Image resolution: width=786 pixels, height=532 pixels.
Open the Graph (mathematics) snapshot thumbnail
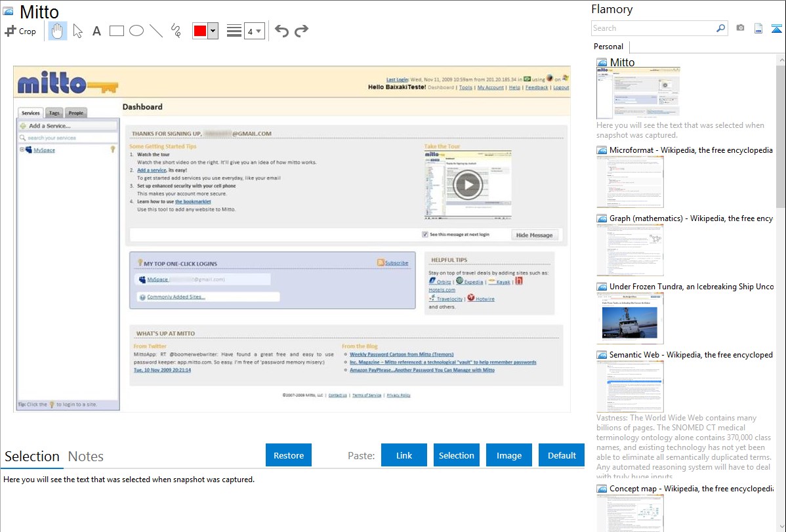[630, 250]
